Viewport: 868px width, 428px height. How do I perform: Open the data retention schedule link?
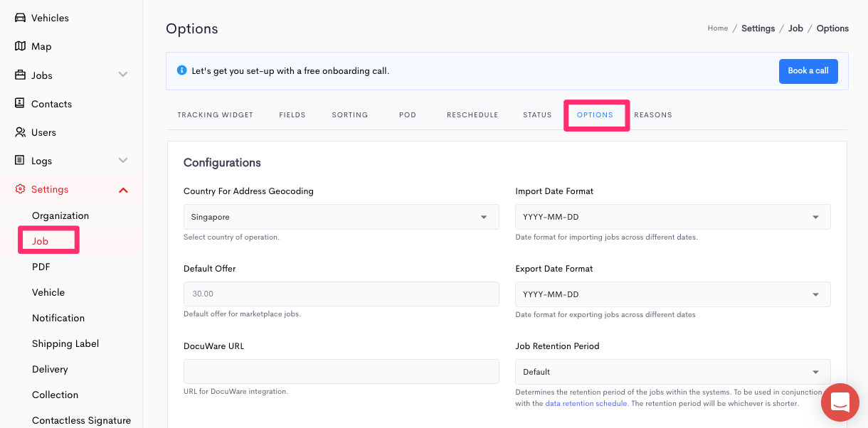[x=586, y=403]
